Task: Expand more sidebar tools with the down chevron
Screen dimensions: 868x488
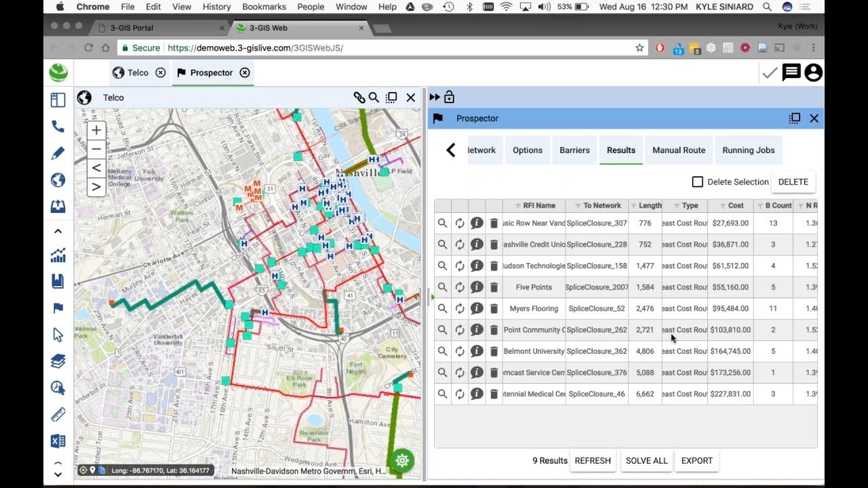Action: coord(58,474)
